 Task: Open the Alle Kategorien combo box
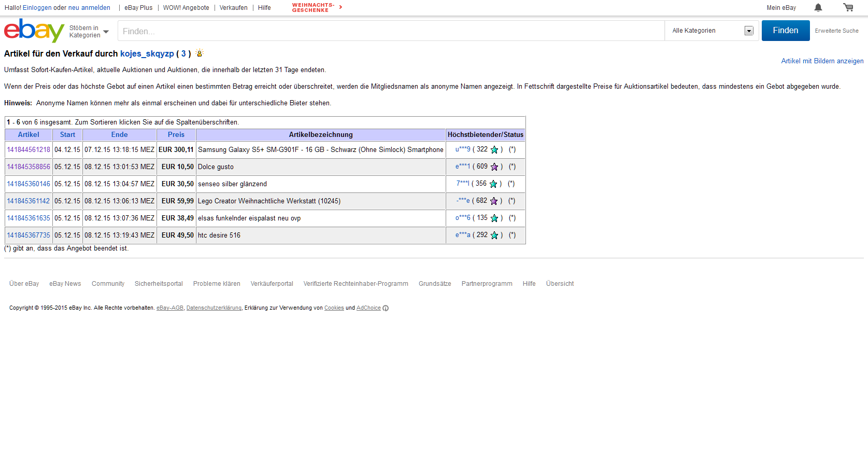tap(712, 31)
